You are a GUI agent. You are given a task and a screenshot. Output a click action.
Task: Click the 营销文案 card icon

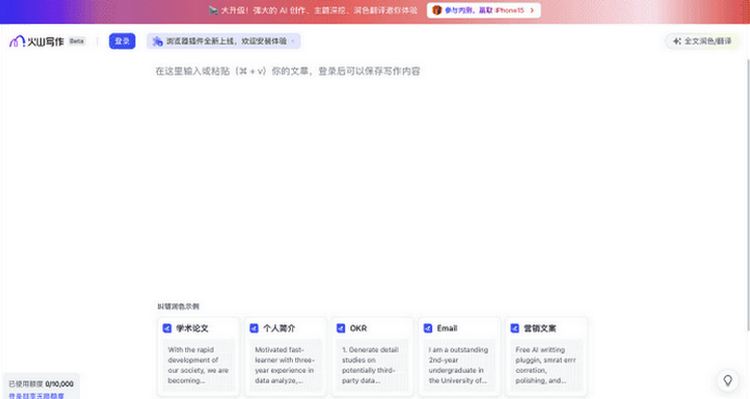515,328
